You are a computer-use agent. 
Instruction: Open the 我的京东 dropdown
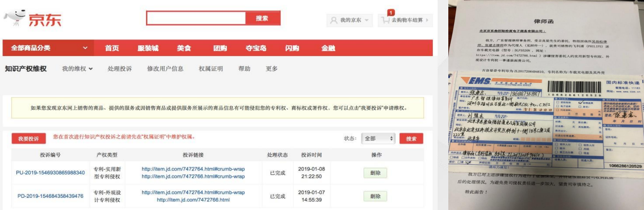[350, 20]
